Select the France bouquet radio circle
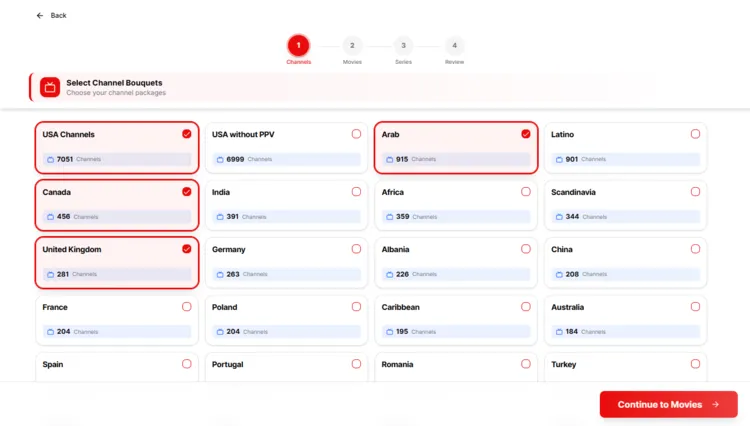The image size is (750, 426). [187, 307]
